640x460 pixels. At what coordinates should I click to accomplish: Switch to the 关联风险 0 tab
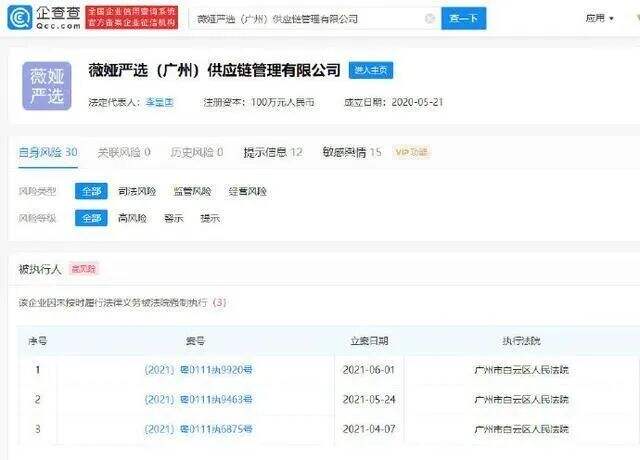[124, 152]
